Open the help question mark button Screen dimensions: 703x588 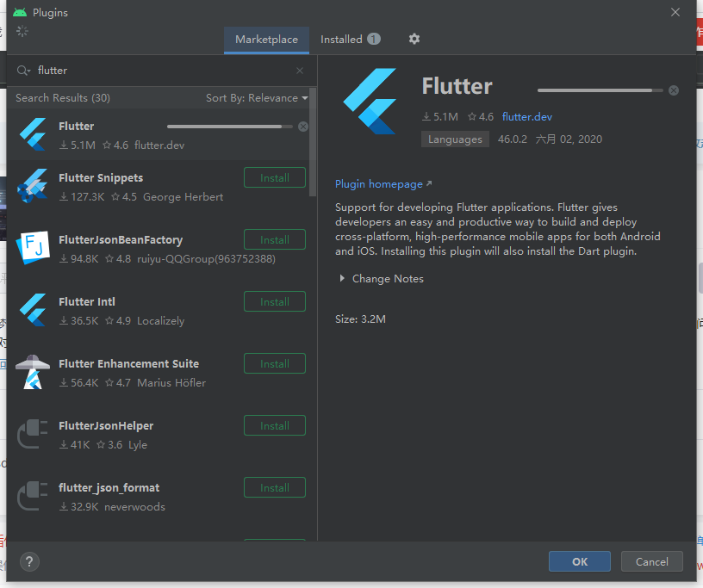(29, 561)
